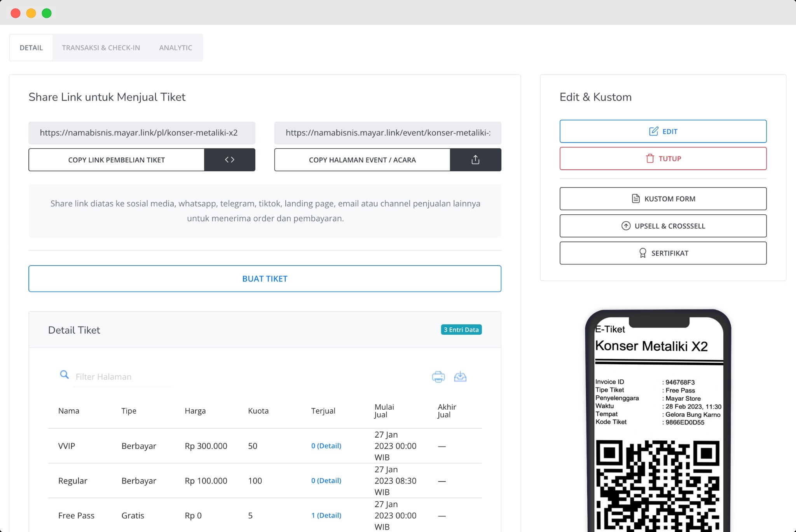Click COPY LINK PEMBELIAN TIKET

(116, 160)
